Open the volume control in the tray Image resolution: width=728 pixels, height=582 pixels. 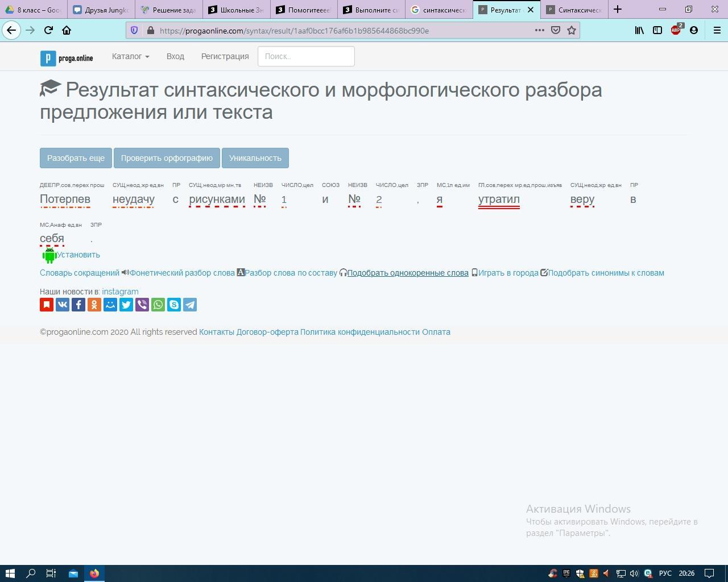tap(634, 573)
